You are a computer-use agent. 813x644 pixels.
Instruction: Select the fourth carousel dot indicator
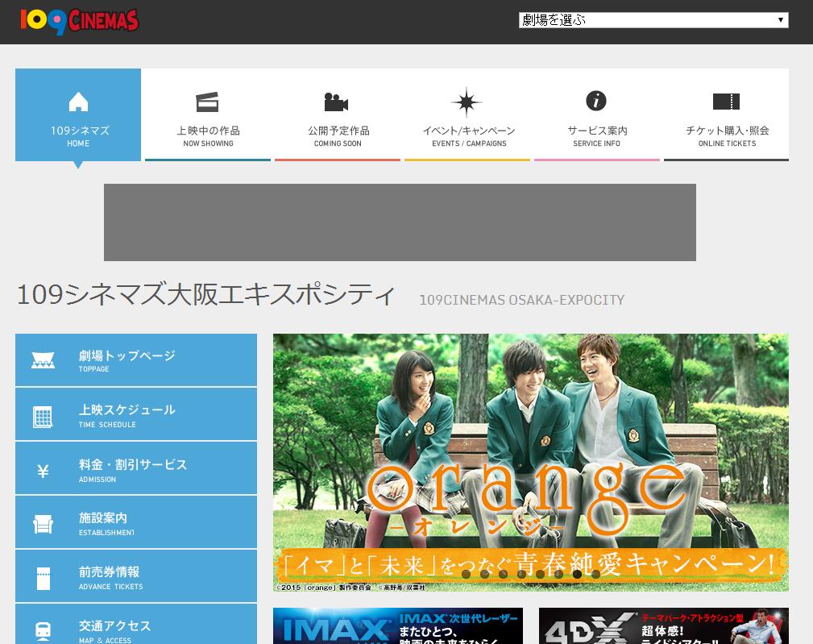[x=521, y=574]
